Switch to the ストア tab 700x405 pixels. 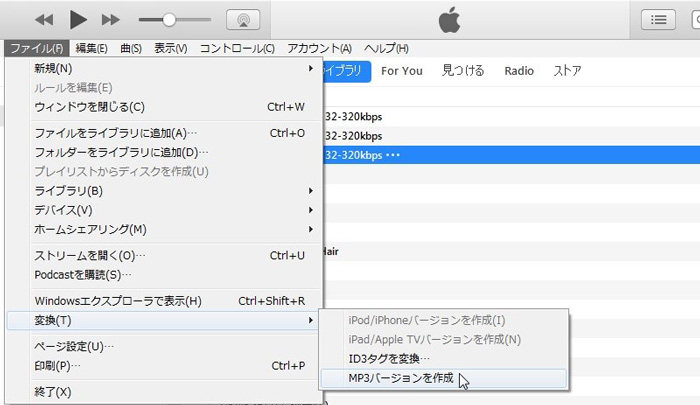pyautogui.click(x=567, y=71)
